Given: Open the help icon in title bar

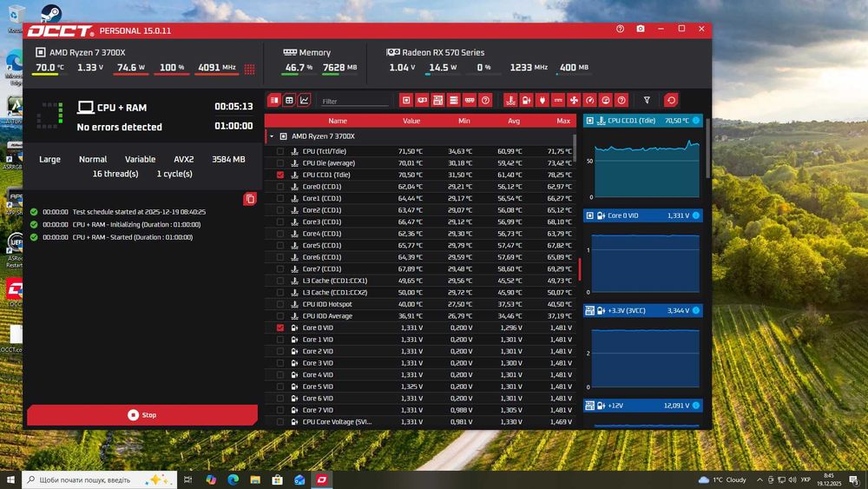Looking at the screenshot, I should [620, 29].
